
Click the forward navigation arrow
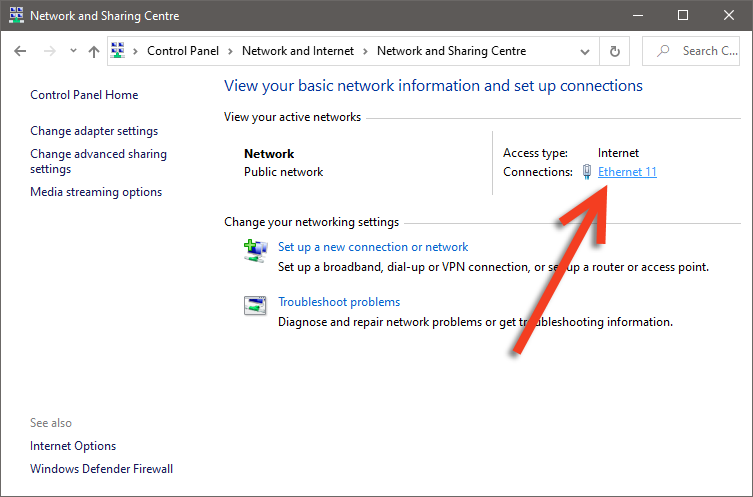tap(49, 51)
